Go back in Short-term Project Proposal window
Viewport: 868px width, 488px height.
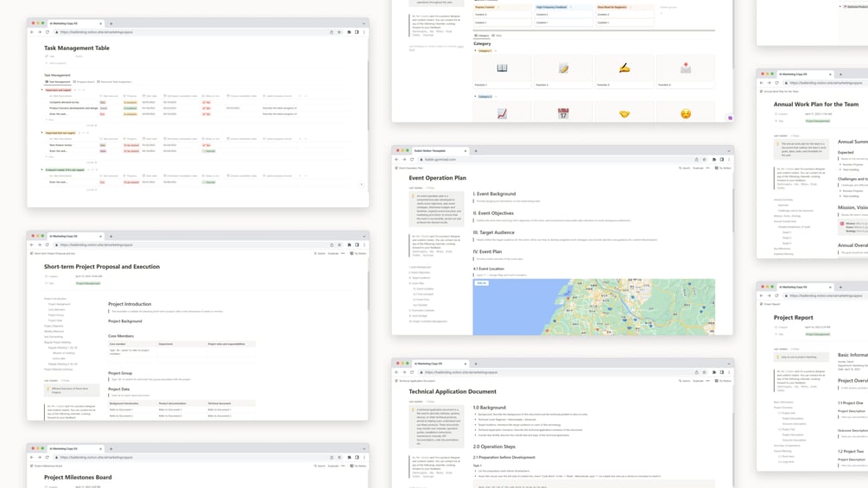(32, 244)
